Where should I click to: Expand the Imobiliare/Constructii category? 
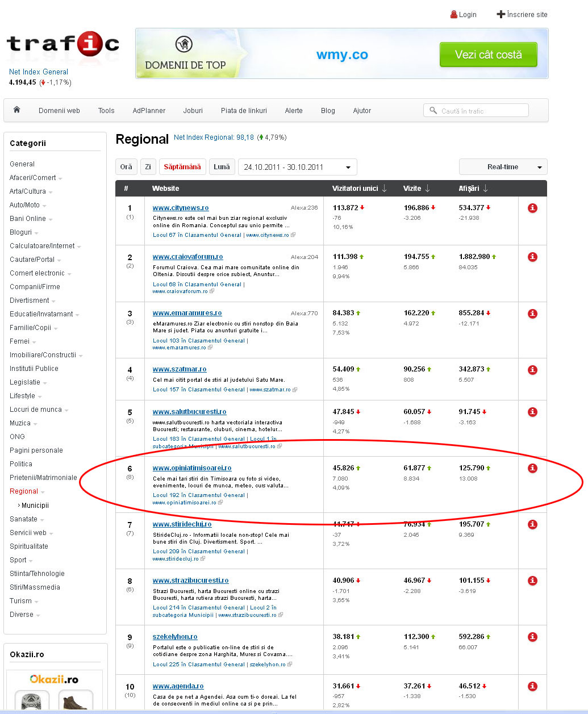81,356
